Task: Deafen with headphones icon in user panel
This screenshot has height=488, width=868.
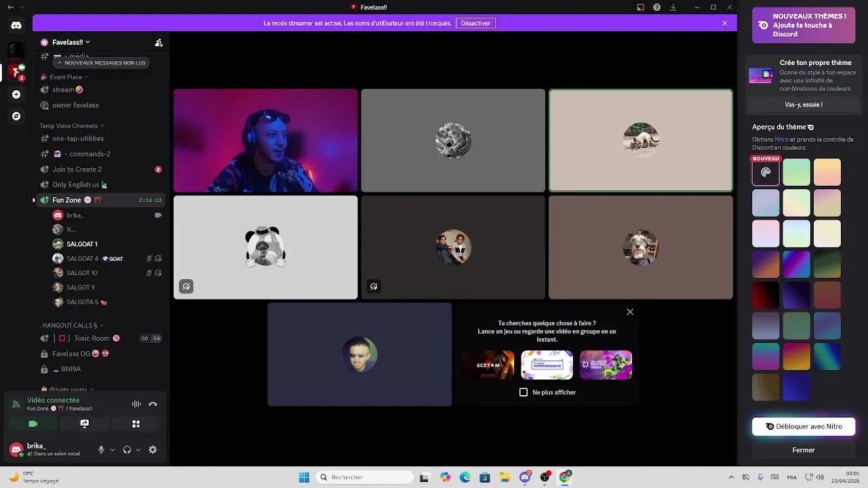Action: click(x=127, y=449)
